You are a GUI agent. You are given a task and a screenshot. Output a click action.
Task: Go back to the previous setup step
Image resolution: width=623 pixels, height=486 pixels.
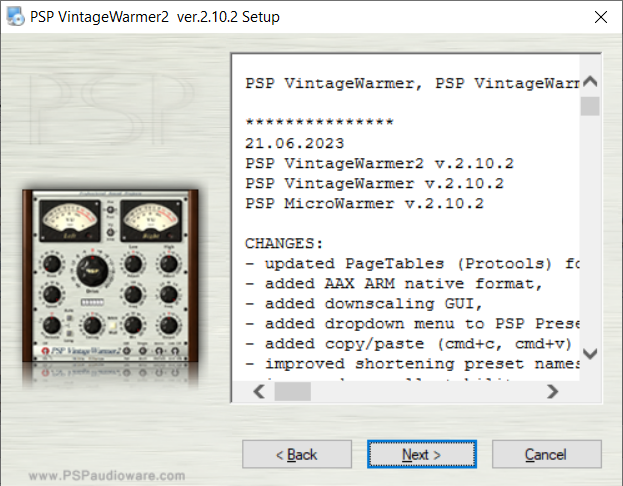pos(296,455)
